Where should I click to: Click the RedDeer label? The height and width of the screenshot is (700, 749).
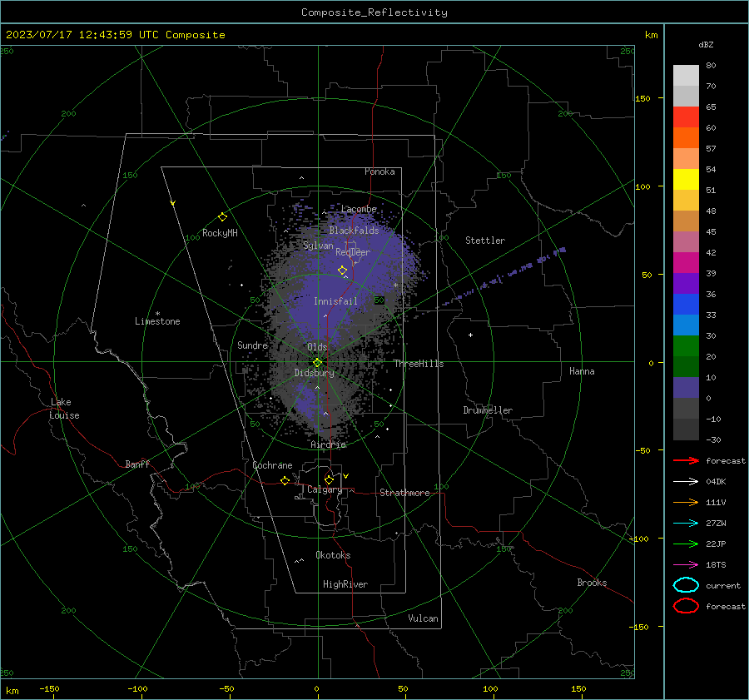[353, 252]
